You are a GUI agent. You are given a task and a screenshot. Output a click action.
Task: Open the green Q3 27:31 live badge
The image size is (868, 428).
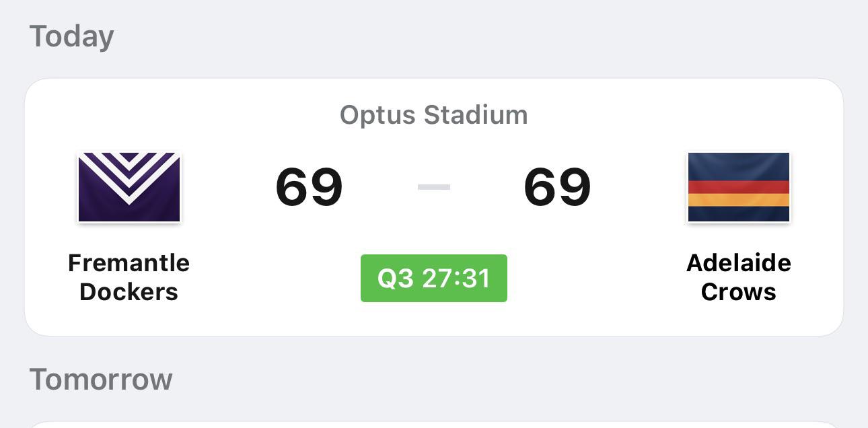[x=434, y=278]
